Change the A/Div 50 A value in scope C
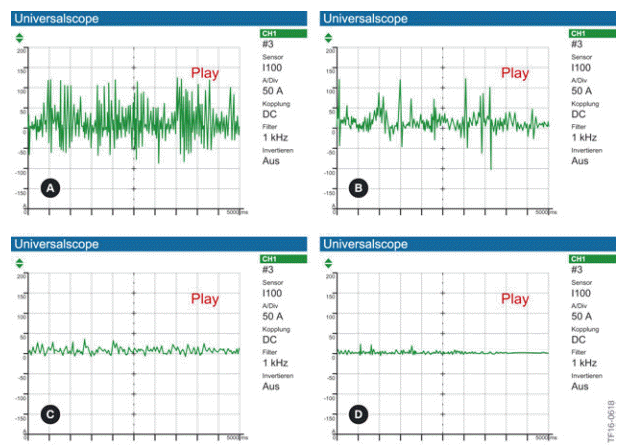Image resolution: width=630 pixels, height=447 pixels. click(x=273, y=316)
